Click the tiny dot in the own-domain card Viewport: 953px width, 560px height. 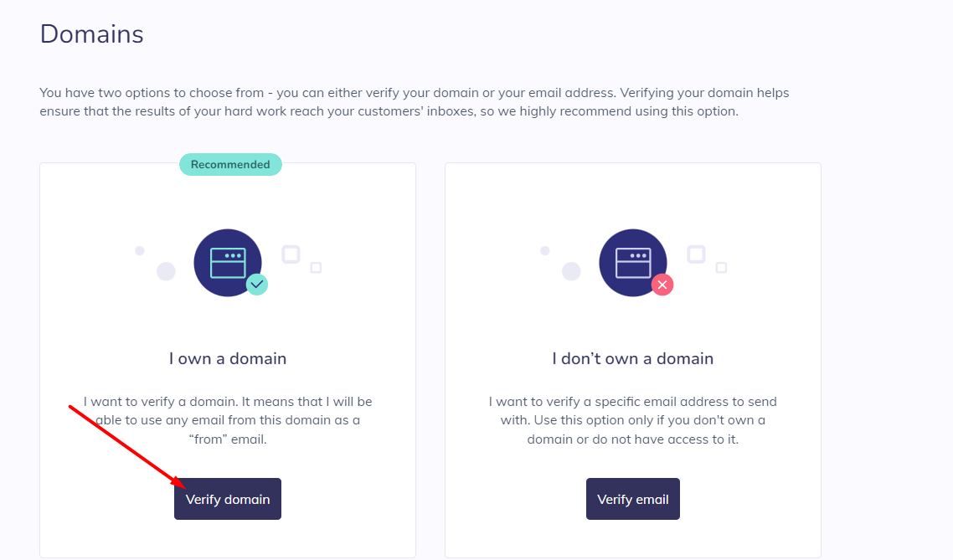coord(140,251)
